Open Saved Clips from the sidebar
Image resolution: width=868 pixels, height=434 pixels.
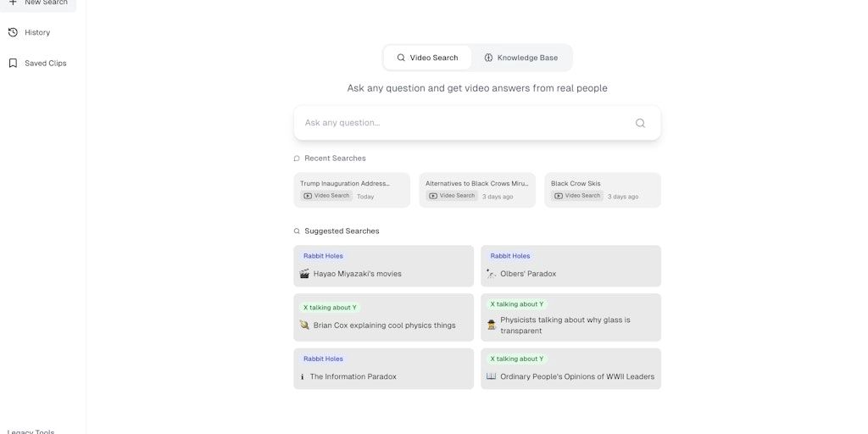coord(45,63)
